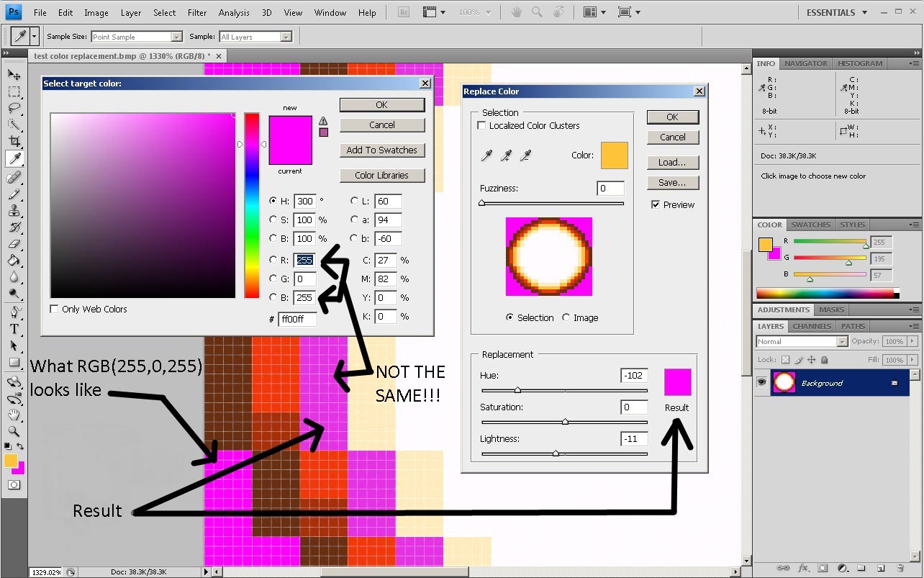Viewport: 924px width, 578px height.
Task: Click the add-to-sample eyedropper in Replace Color
Action: pos(506,155)
